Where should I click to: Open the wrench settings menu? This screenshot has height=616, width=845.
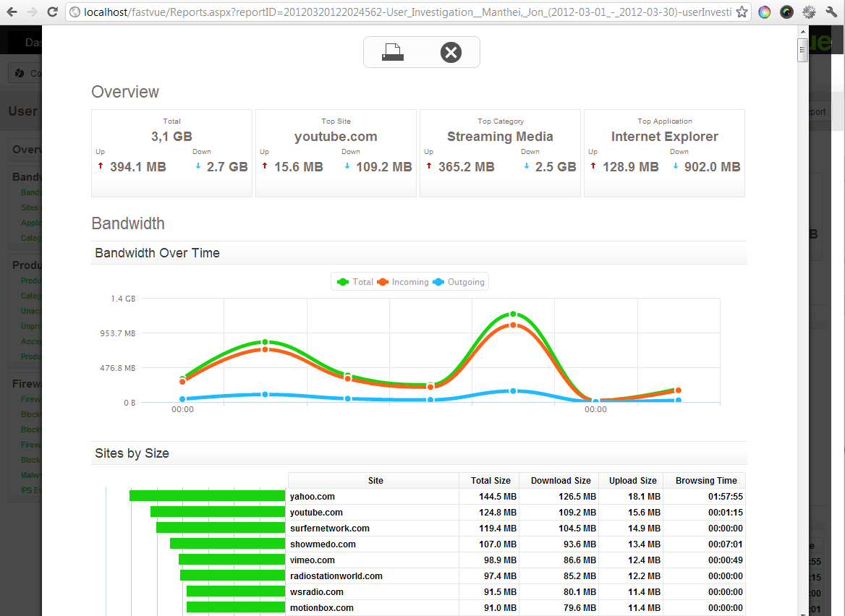click(x=831, y=12)
